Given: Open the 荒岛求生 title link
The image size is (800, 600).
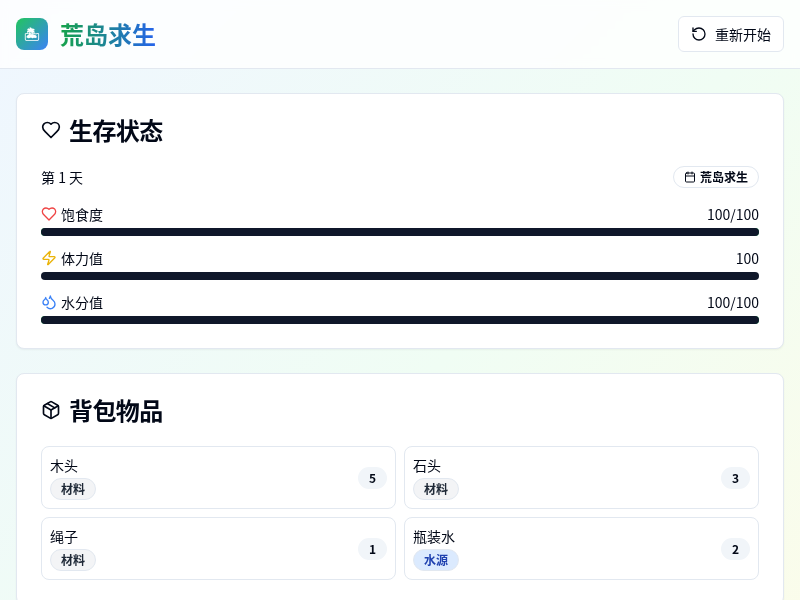Looking at the screenshot, I should pos(107,35).
